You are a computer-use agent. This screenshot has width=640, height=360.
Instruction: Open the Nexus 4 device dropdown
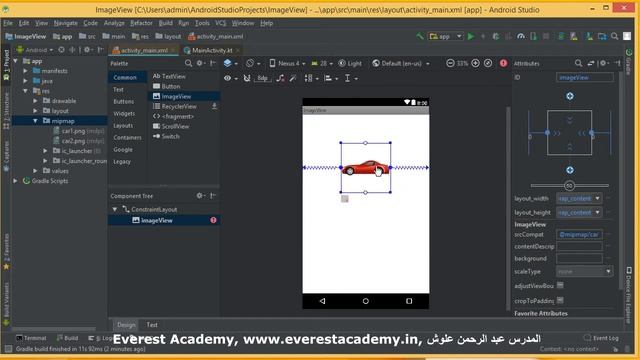pyautogui.click(x=287, y=63)
